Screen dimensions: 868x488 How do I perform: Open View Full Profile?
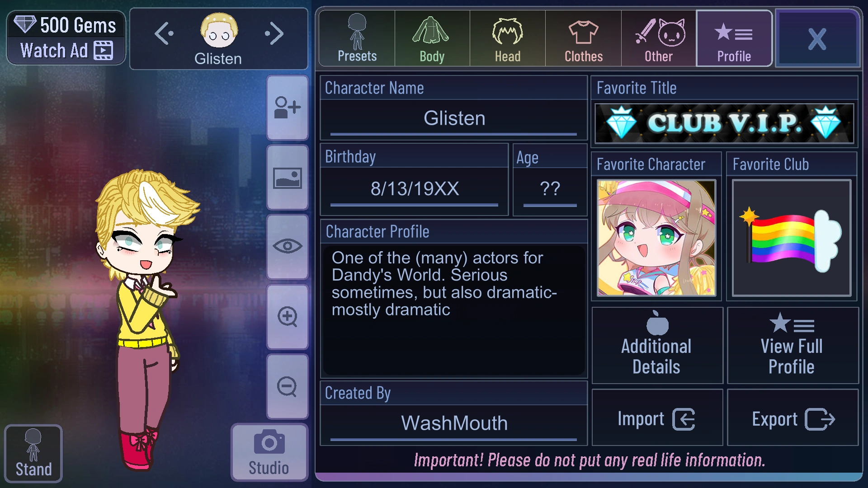point(792,346)
